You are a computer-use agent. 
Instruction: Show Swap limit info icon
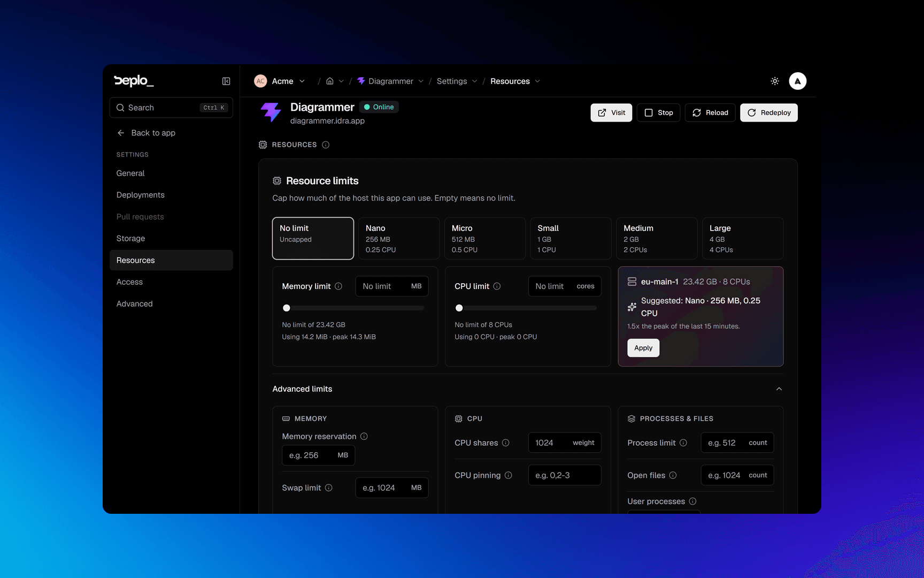(x=329, y=488)
